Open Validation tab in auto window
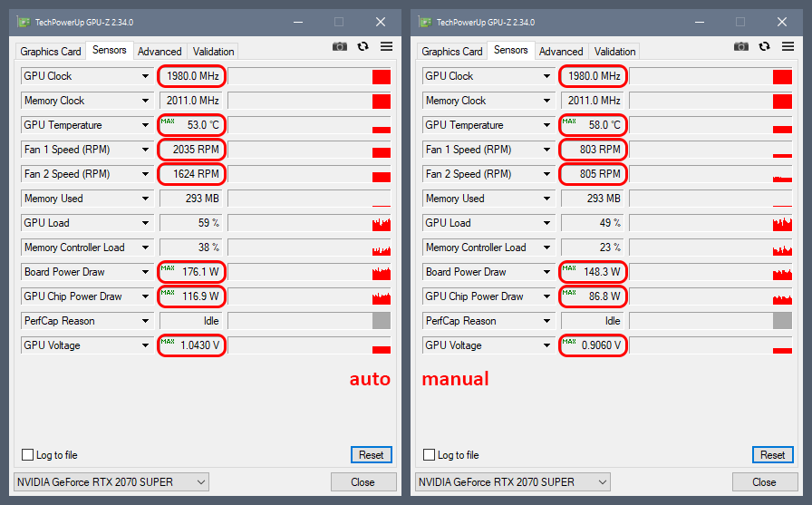Viewport: 812px width, 505px height. coord(213,52)
